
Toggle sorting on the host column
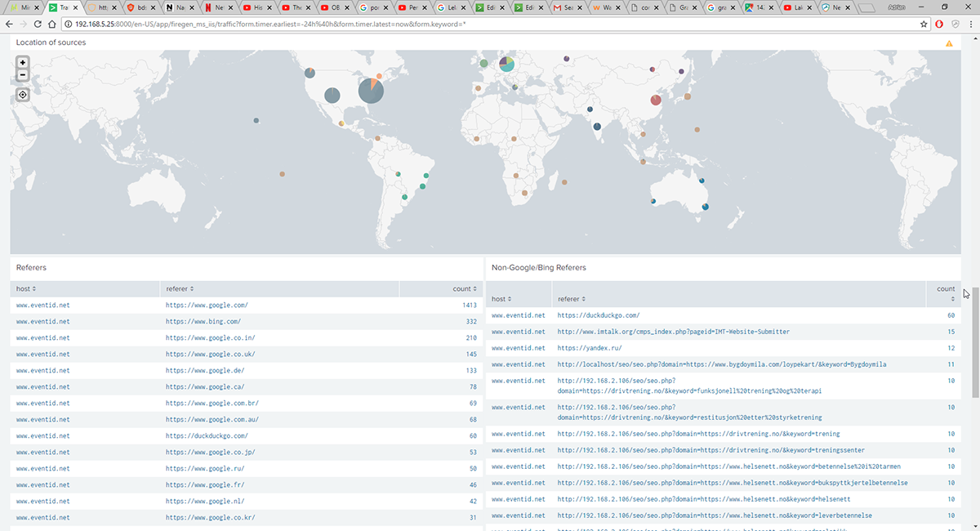tap(24, 288)
